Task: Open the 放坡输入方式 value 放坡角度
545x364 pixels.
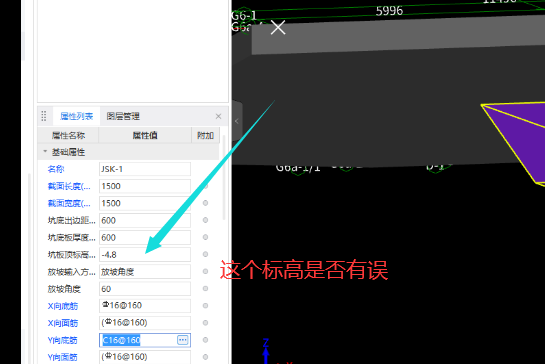Action: [x=145, y=272]
